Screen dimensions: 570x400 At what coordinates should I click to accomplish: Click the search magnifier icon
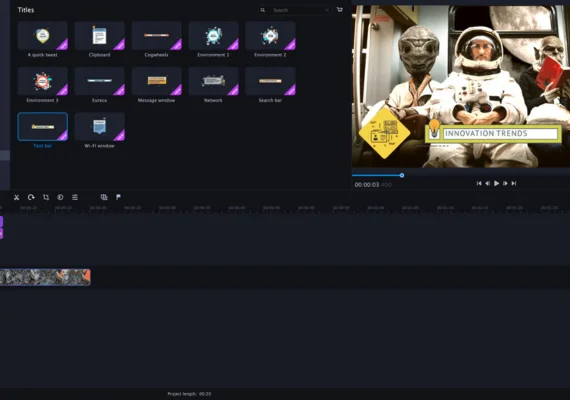tap(262, 10)
